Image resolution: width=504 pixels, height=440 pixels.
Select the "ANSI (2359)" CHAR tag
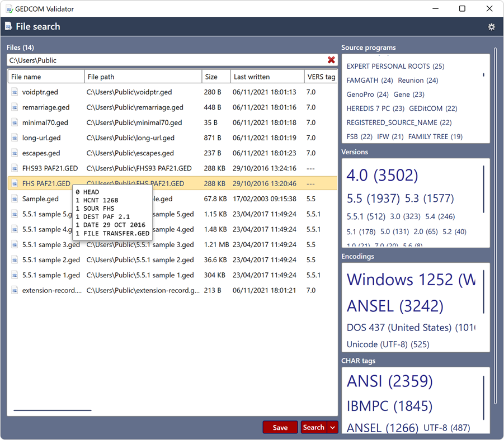pyautogui.click(x=390, y=381)
